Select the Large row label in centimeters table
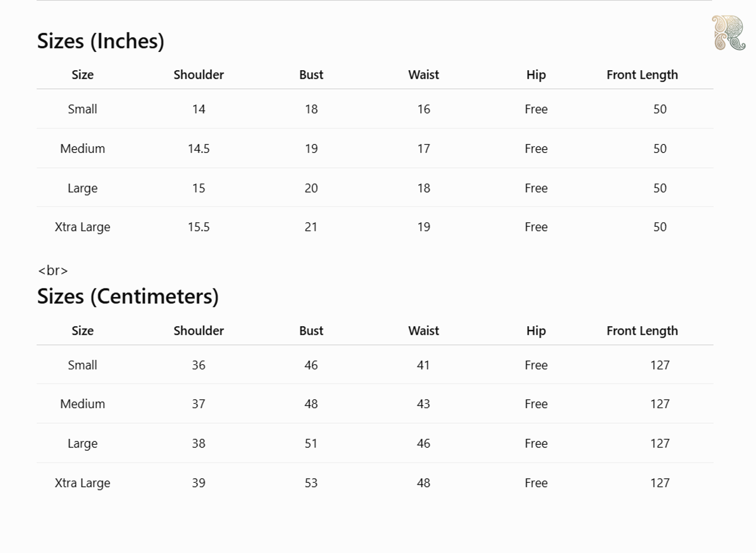This screenshot has height=553, width=756. coord(82,444)
